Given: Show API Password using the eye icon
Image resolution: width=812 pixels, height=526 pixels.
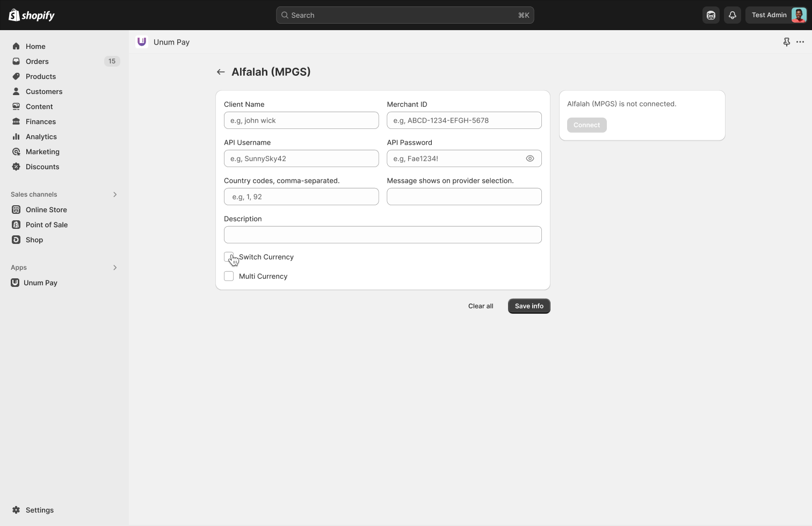Looking at the screenshot, I should (530, 158).
